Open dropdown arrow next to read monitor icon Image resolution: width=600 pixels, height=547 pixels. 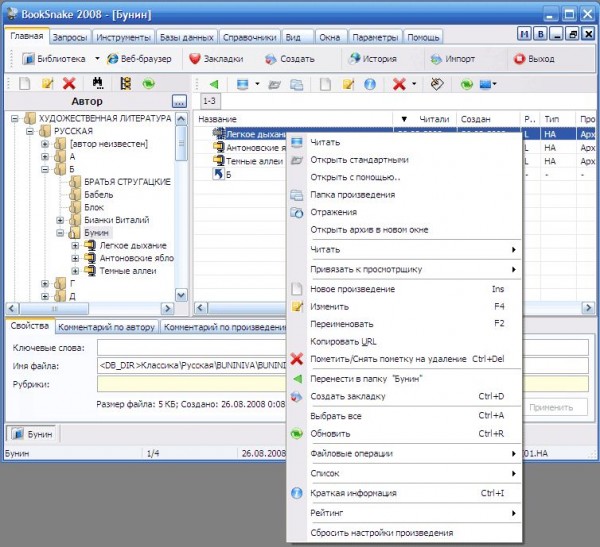click(x=257, y=84)
